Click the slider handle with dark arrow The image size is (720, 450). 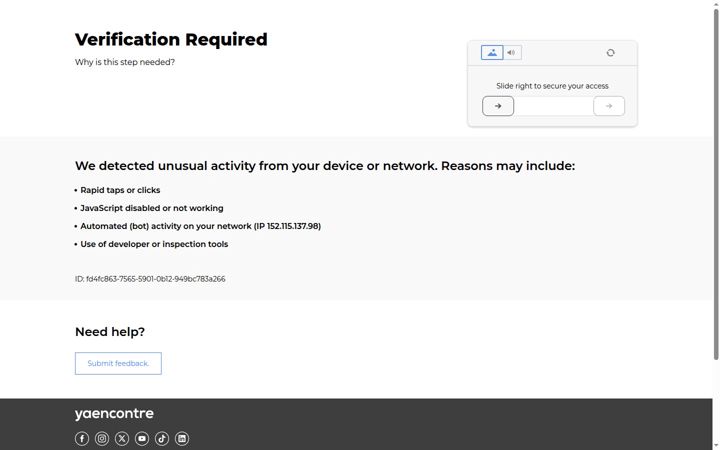pos(498,106)
